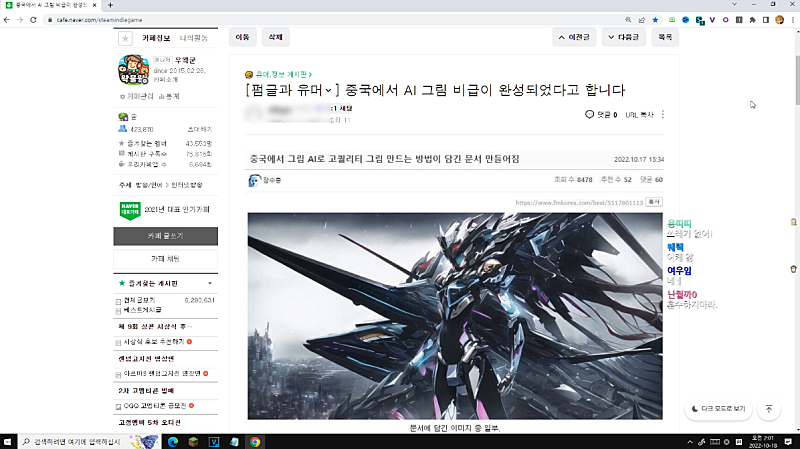The image size is (800, 449).
Task: Click the small 복사 button next to URL
Action: tap(654, 202)
